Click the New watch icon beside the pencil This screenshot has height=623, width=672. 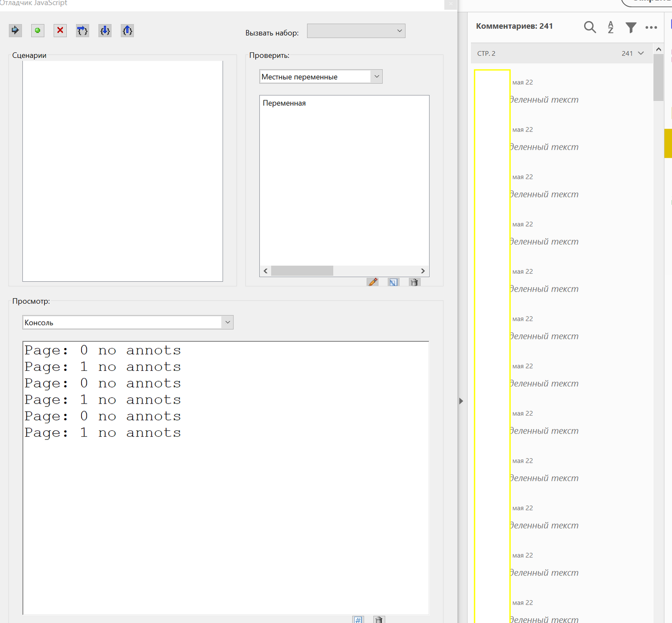[x=393, y=282]
